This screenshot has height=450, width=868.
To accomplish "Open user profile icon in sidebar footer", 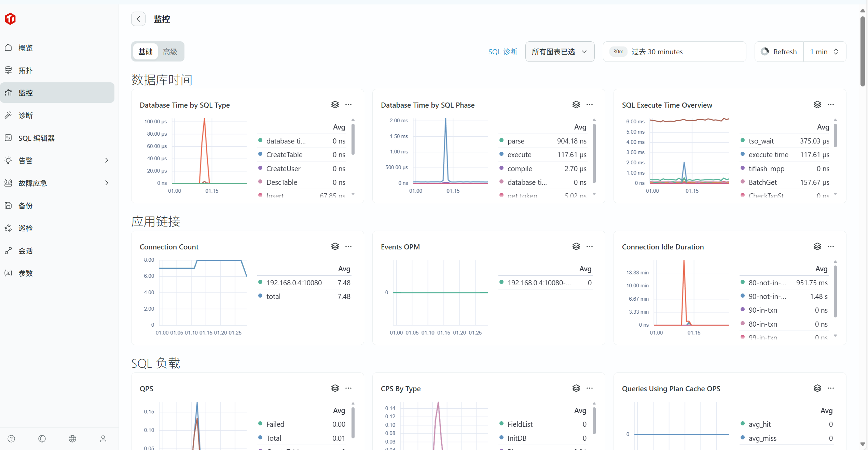I will tap(103, 439).
